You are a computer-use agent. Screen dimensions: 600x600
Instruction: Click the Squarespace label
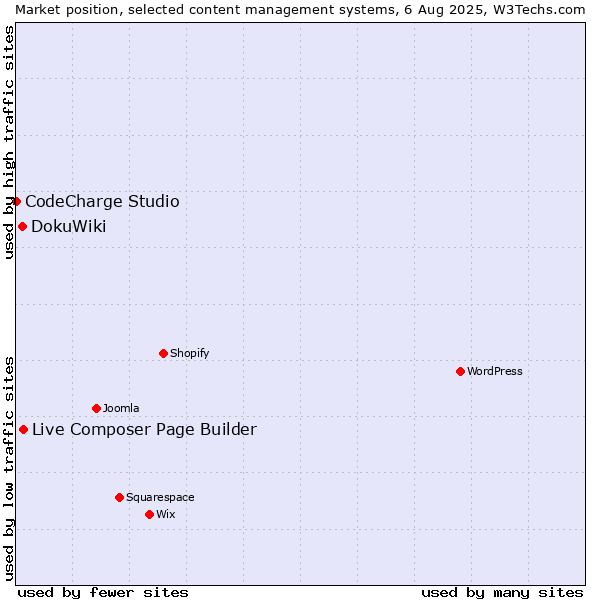click(160, 497)
